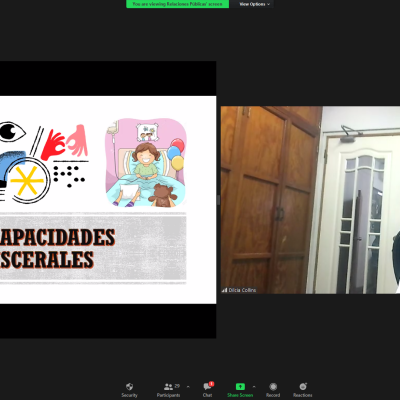Open the View Options dropdown
The width and height of the screenshot is (400, 400).
tap(254, 4)
